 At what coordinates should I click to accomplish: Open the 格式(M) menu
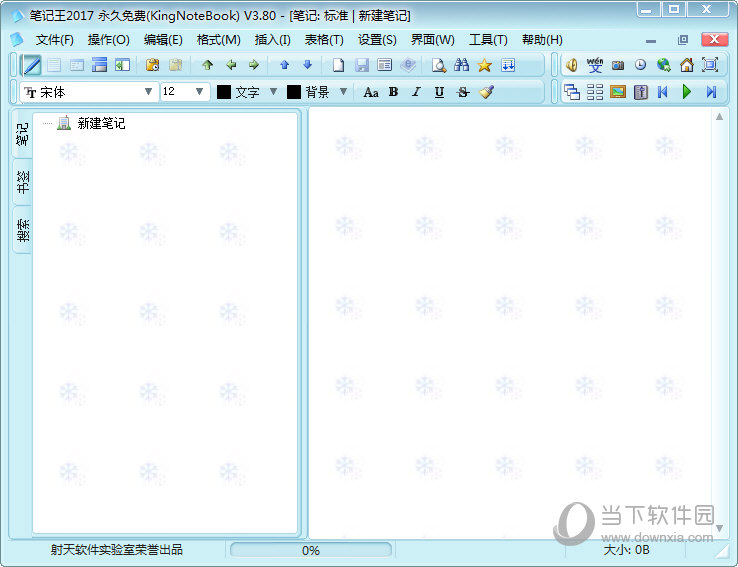(218, 40)
